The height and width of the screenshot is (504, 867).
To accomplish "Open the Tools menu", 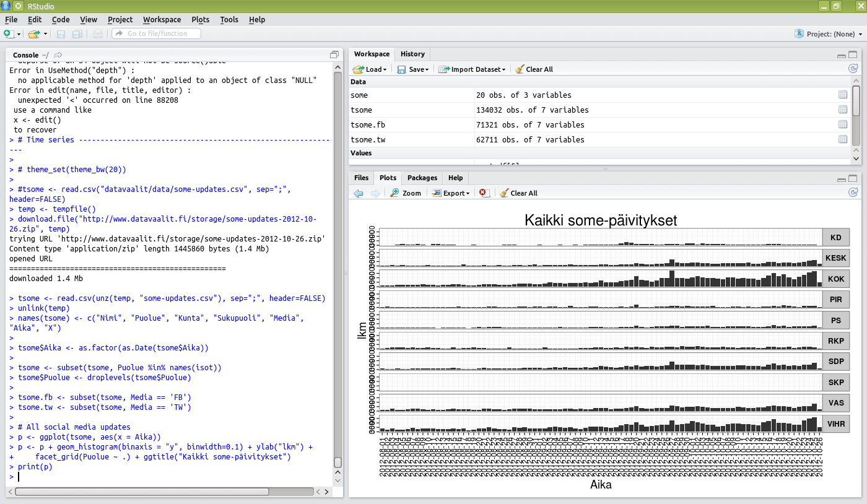I will coord(229,19).
